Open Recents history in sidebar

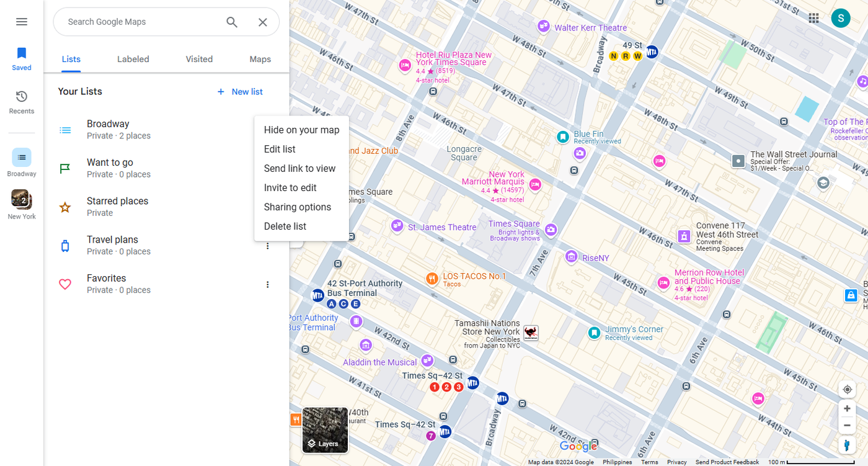point(22,102)
